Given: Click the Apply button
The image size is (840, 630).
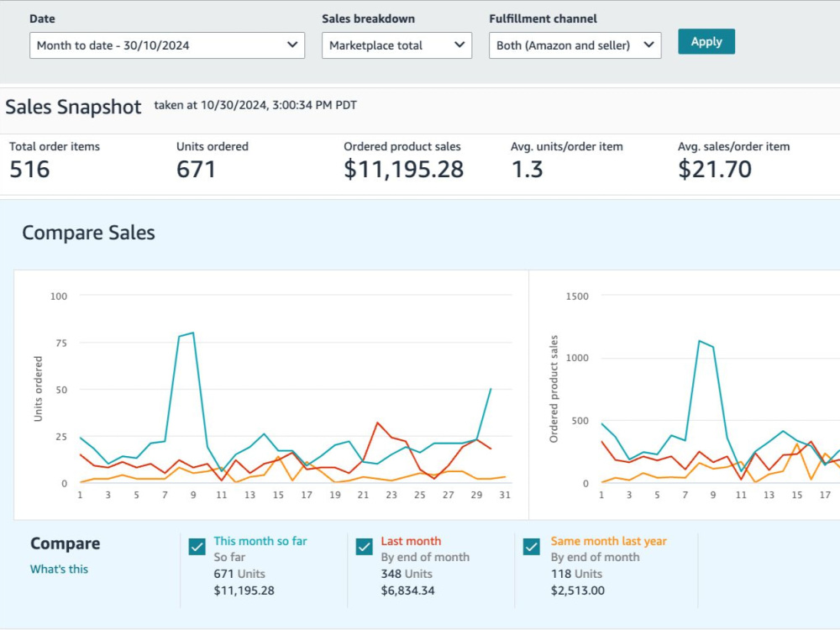Looking at the screenshot, I should pyautogui.click(x=706, y=42).
